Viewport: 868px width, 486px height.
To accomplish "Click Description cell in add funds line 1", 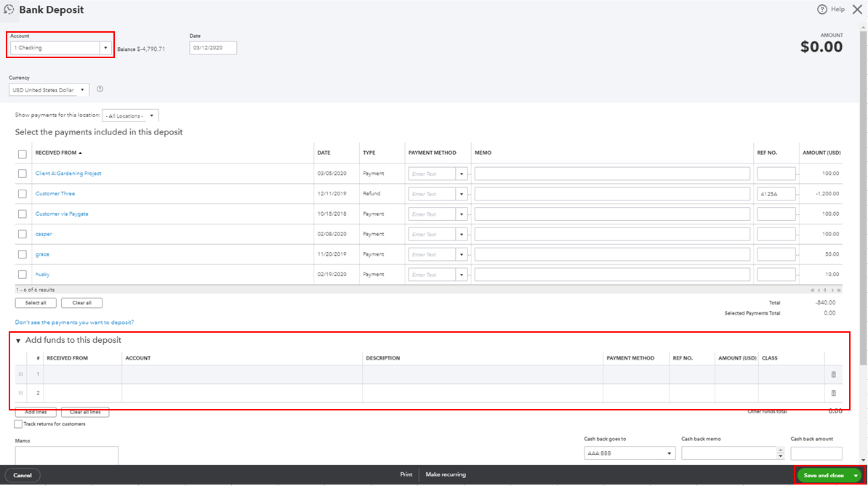I will (483, 374).
